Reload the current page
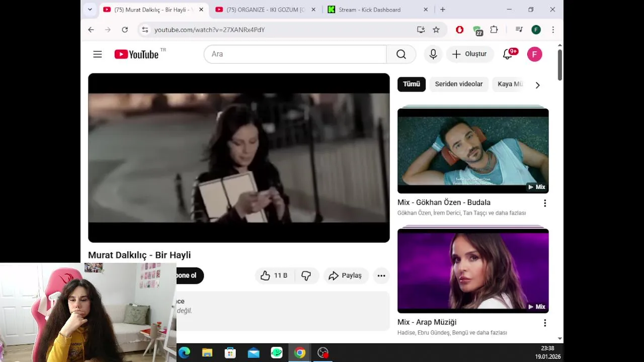Image resolution: width=644 pixels, height=362 pixels. click(125, 30)
